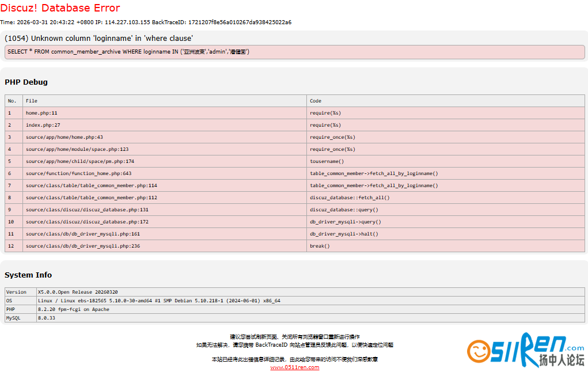Select the MySQL 8.0.33 value
This screenshot has width=588, height=372.
310,318
